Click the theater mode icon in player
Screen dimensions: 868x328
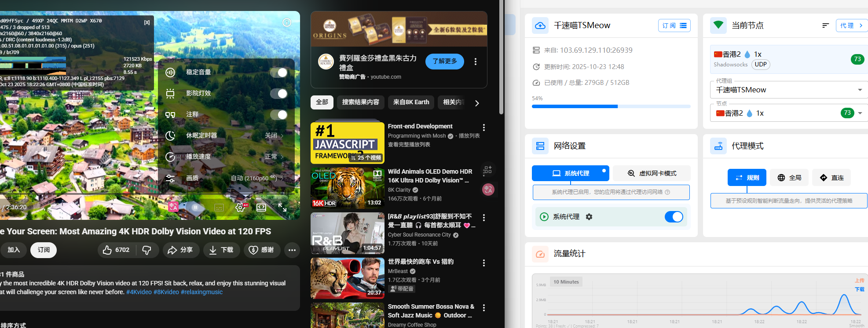tap(261, 208)
